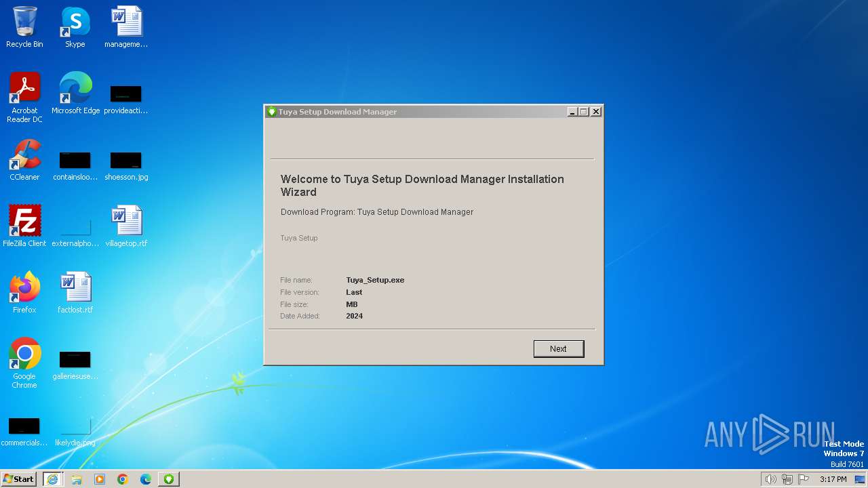
Task: Click the Next button in the wizard
Action: pos(558,348)
